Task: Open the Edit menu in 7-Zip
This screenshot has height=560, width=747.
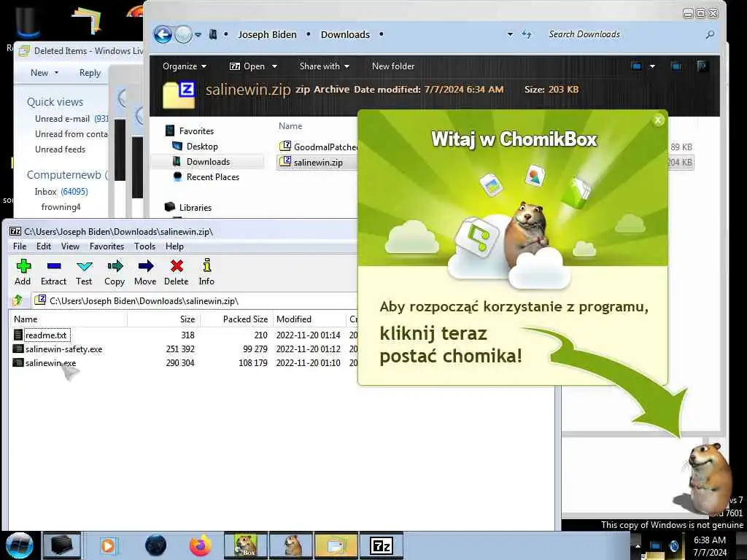Action: (43, 246)
